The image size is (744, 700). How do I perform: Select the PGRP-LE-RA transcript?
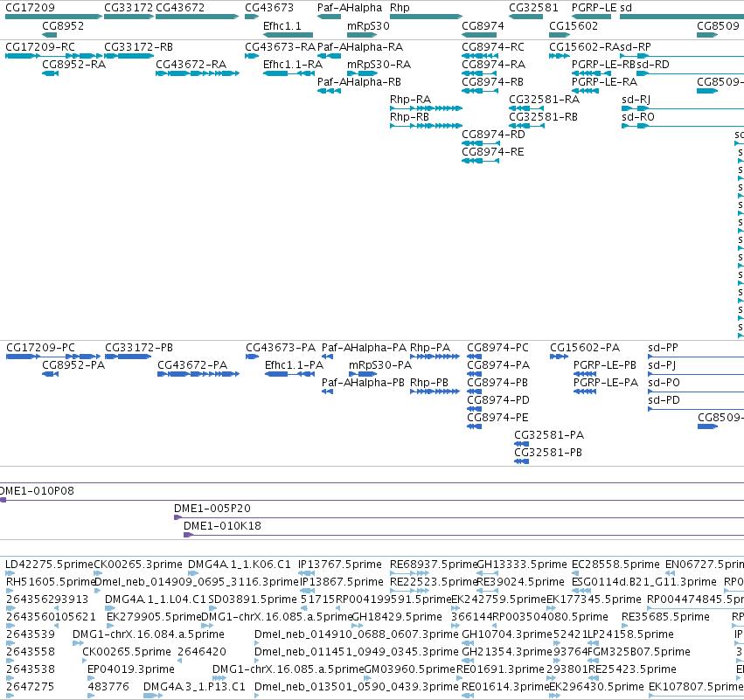point(585,91)
